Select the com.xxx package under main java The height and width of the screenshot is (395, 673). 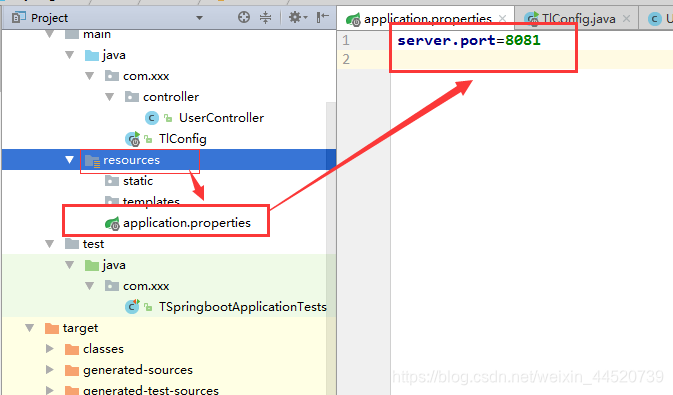(x=146, y=76)
